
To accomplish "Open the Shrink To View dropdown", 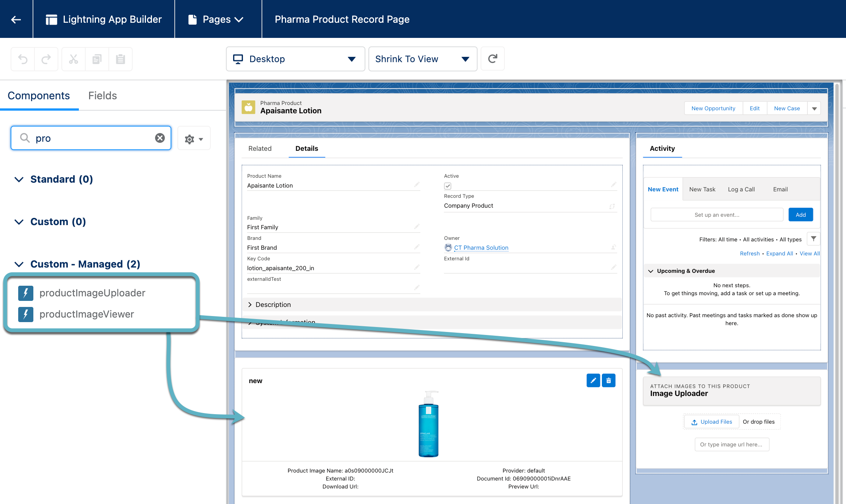I will click(422, 59).
